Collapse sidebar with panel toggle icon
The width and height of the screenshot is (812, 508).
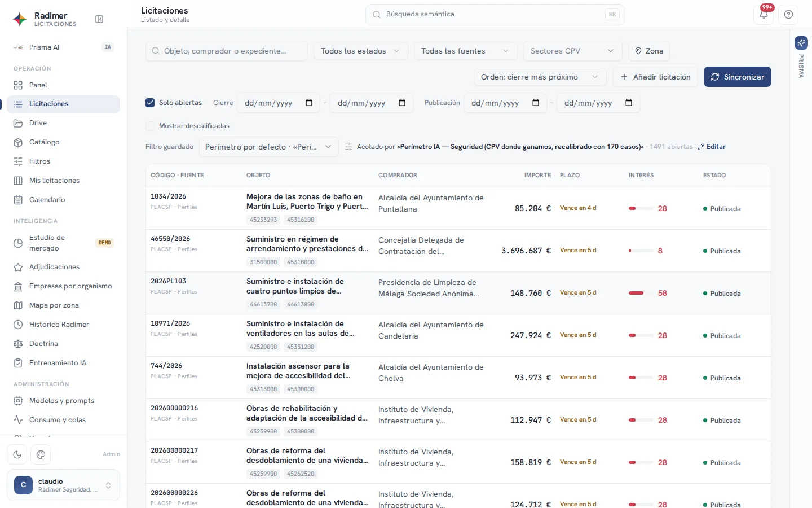pos(99,19)
